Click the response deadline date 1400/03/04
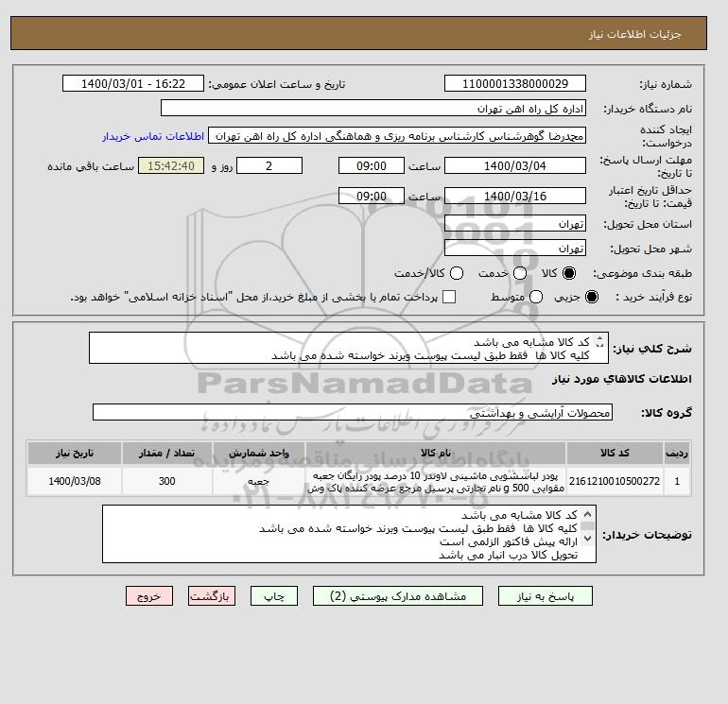 [x=515, y=165]
